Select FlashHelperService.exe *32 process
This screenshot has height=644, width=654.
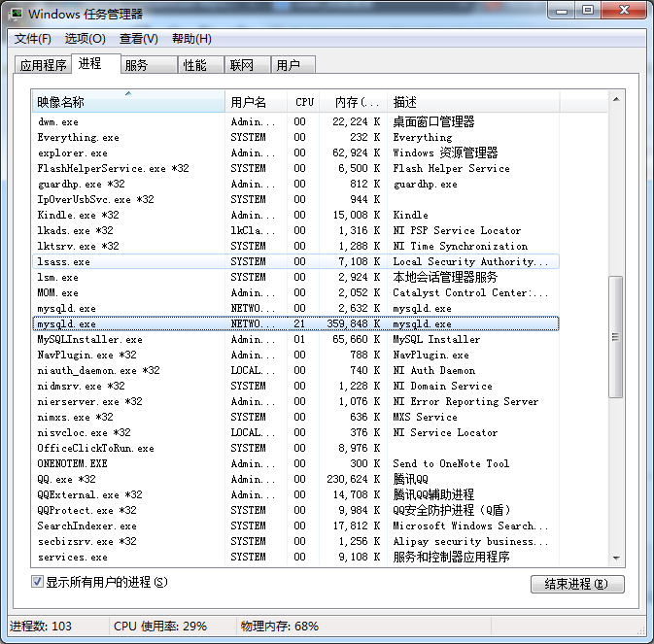pos(295,168)
